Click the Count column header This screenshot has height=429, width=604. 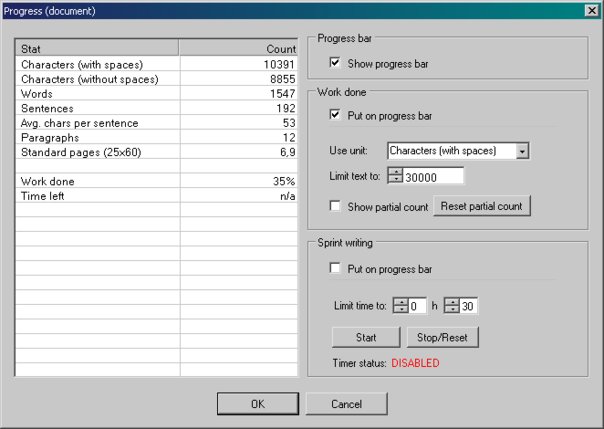pos(238,48)
